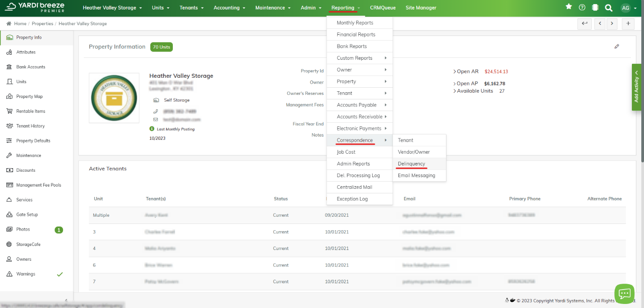
Task: Click the search magnifier icon
Action: coord(608,8)
